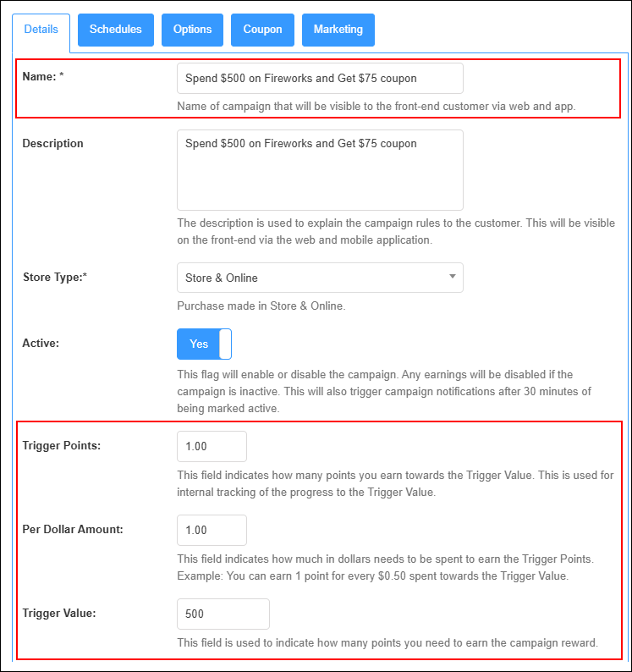Click the 'Active:' label
Viewport: 632px width, 672px height.
tap(41, 343)
